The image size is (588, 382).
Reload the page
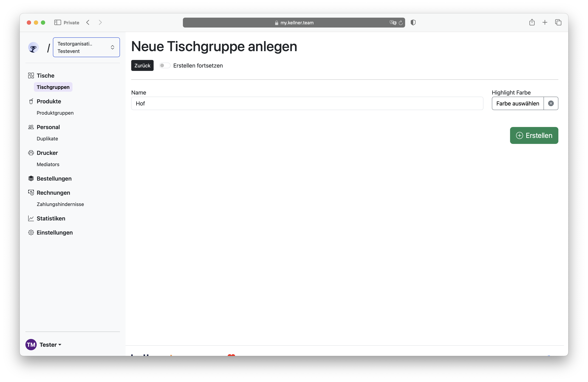[401, 22]
